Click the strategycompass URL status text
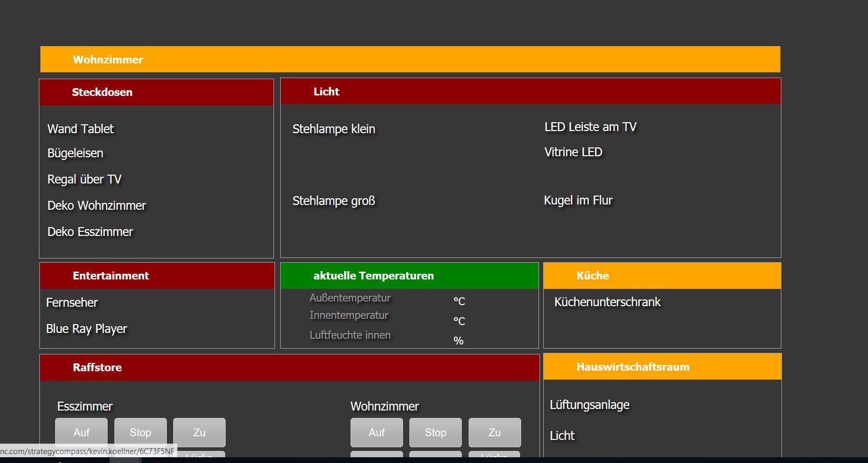Screen dimensions: 868x463 (88, 451)
